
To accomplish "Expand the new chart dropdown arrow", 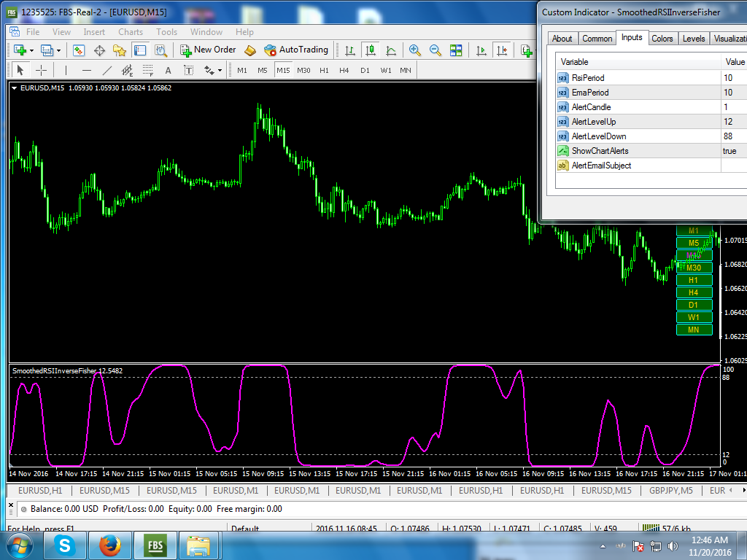I will pyautogui.click(x=32, y=50).
